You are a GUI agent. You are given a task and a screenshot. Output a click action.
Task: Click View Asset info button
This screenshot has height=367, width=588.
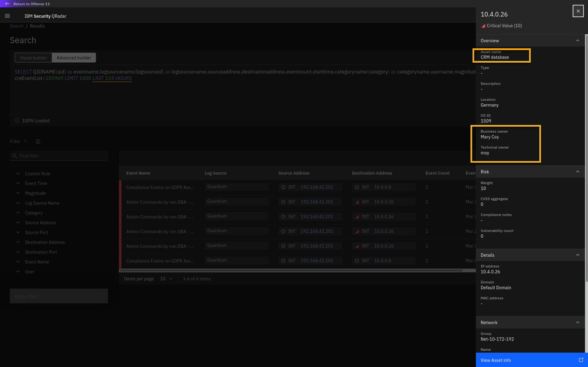pyautogui.click(x=532, y=360)
